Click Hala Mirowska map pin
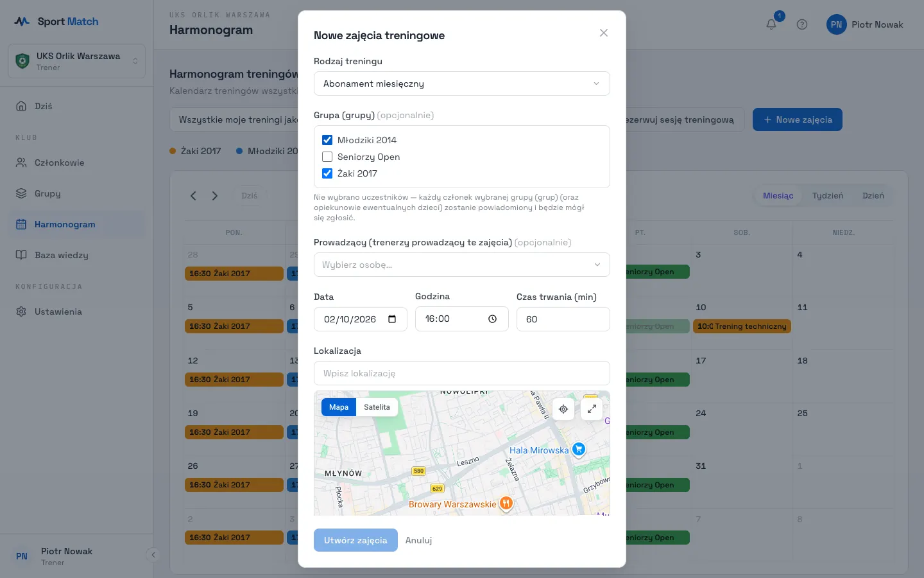Screen dimensions: 924x578 pos(579,450)
